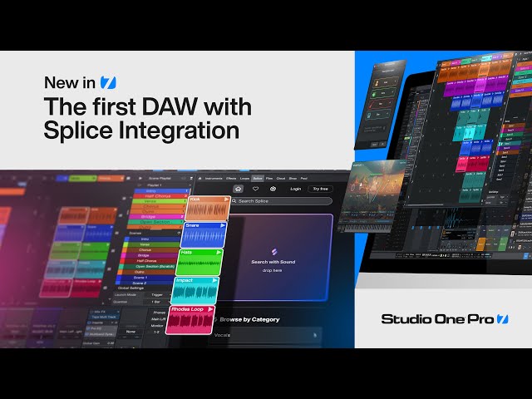Open Splice liked sounds heart icon
The image size is (532, 399).
(x=255, y=189)
